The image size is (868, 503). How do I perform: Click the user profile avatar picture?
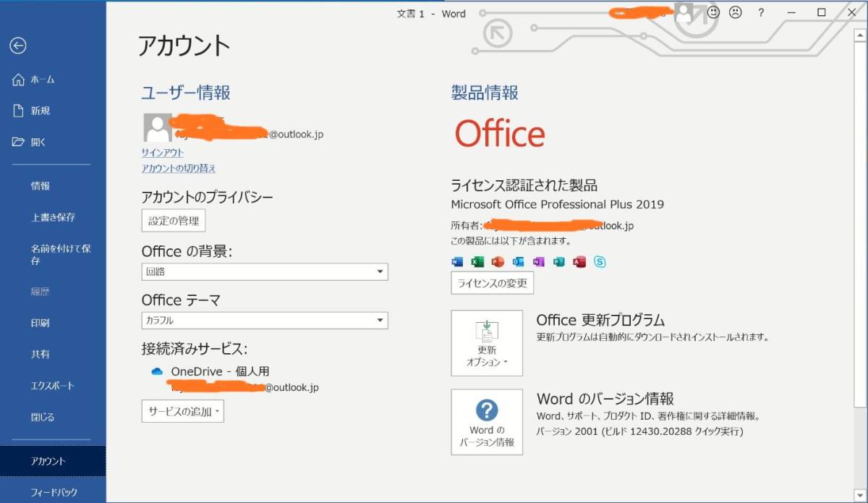158,127
